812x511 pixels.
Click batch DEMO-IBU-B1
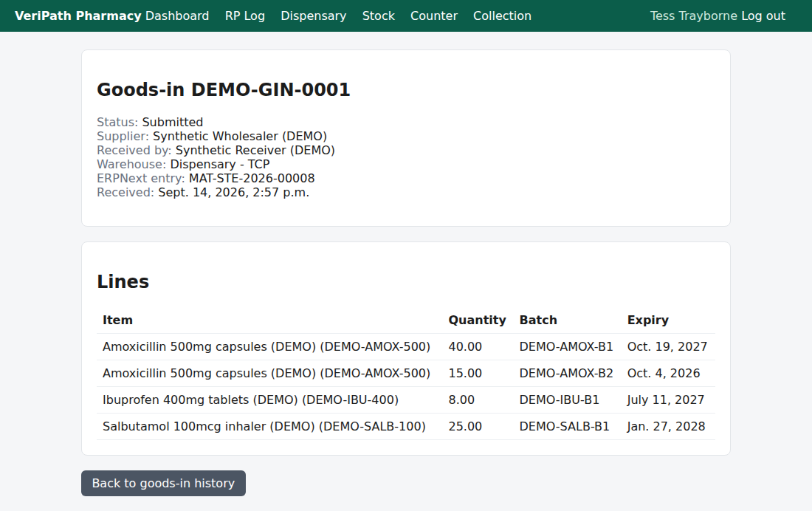[x=560, y=400]
